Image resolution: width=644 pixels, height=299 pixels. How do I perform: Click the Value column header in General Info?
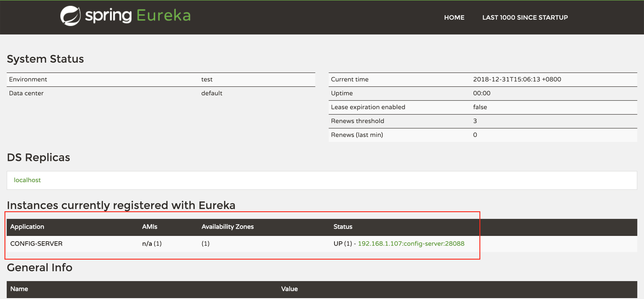pos(289,289)
